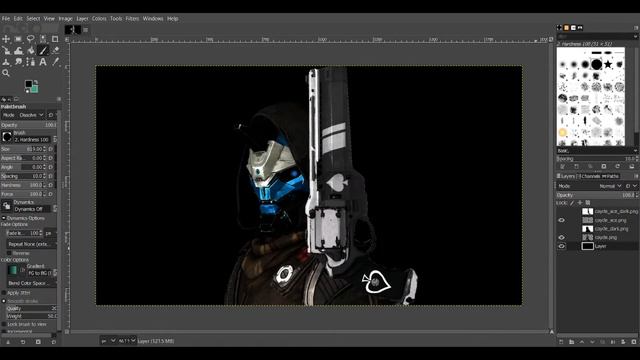Open the Help menu
The height and width of the screenshot is (360, 640).
pyautogui.click(x=172, y=19)
